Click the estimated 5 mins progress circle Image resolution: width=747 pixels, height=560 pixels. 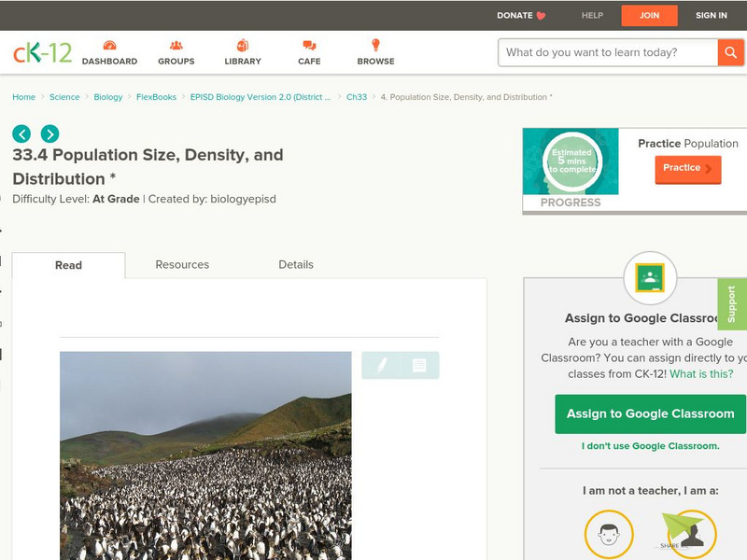click(572, 161)
